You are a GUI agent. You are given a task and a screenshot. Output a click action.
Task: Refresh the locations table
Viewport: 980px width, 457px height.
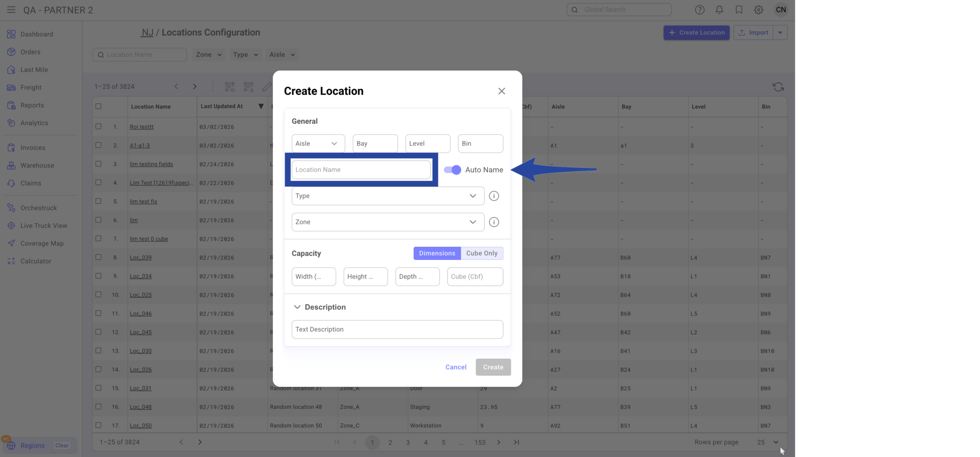(778, 87)
